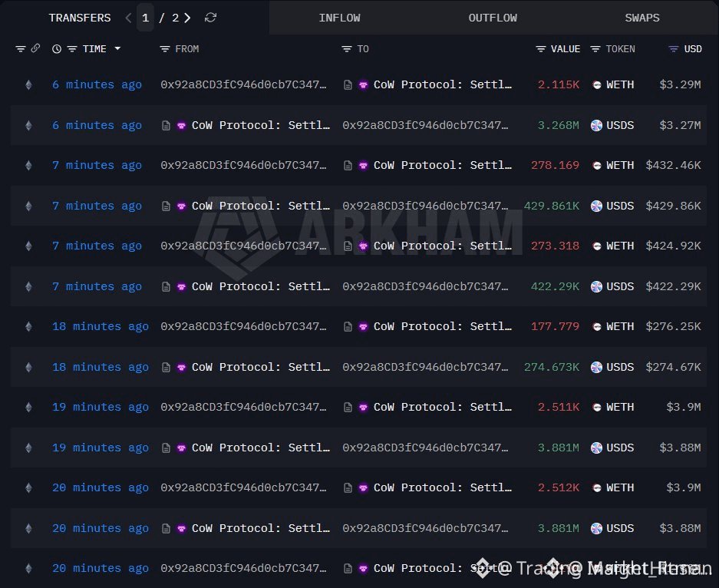This screenshot has height=588, width=719.
Task: Switch to the OUTFLOW tab
Action: click(493, 18)
